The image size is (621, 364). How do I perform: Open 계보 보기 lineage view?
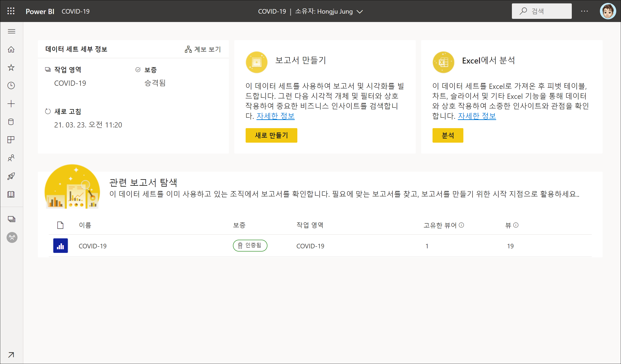click(x=203, y=49)
